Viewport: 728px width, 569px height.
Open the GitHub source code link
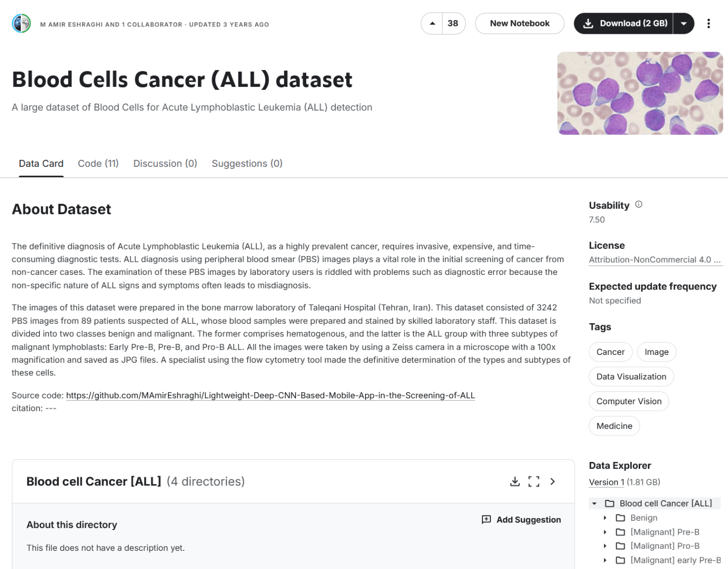[x=270, y=395]
